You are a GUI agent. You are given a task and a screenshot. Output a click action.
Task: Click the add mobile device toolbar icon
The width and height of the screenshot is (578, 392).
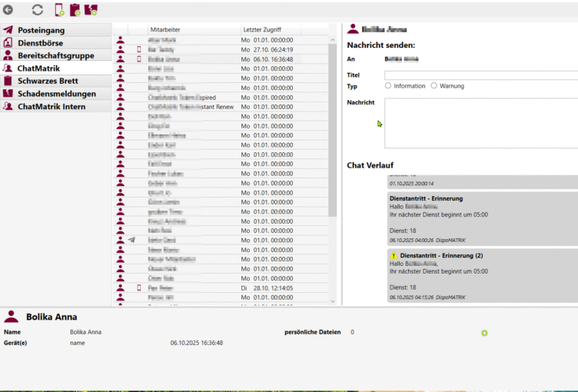click(60, 10)
